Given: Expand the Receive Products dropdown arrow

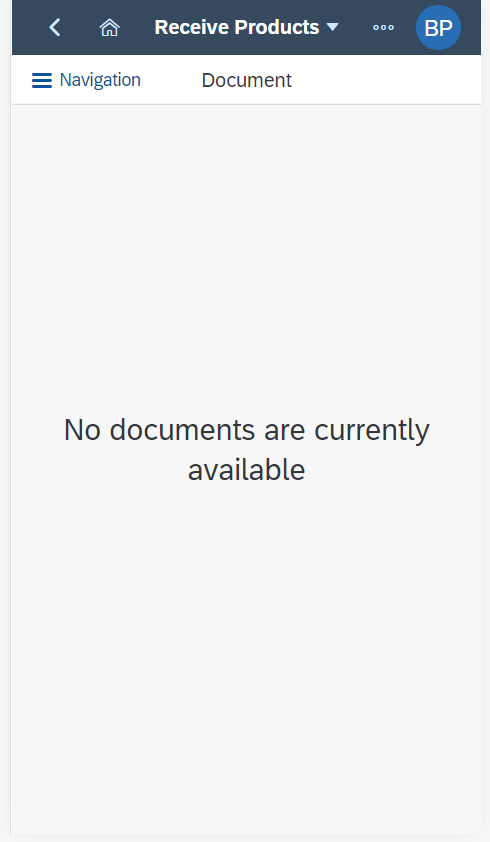Looking at the screenshot, I should pyautogui.click(x=333, y=27).
